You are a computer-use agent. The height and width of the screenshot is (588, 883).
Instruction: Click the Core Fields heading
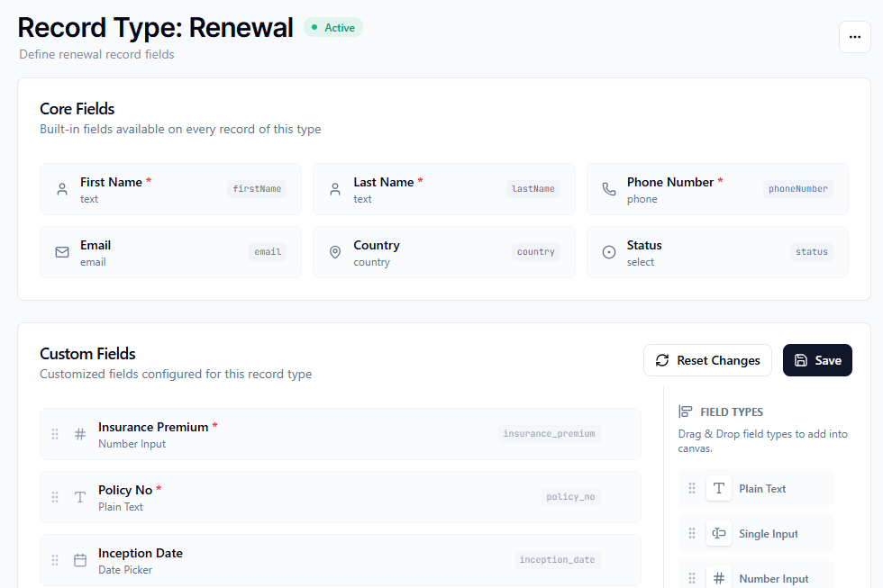pos(77,109)
